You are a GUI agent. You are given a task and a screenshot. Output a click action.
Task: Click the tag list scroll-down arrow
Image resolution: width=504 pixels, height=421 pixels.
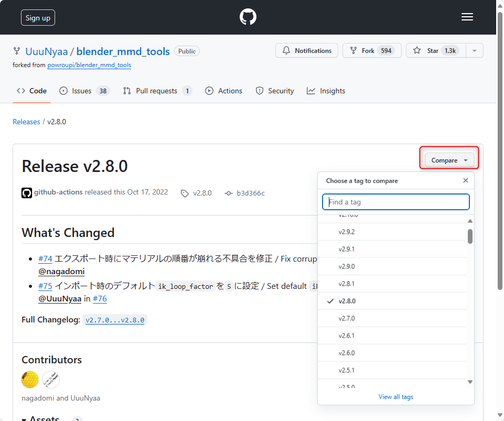(470, 382)
